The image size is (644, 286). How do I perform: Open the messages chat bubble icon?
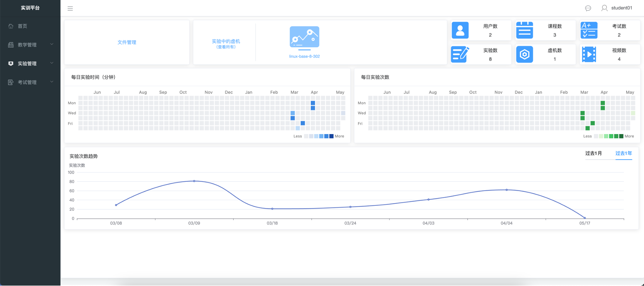pos(588,8)
